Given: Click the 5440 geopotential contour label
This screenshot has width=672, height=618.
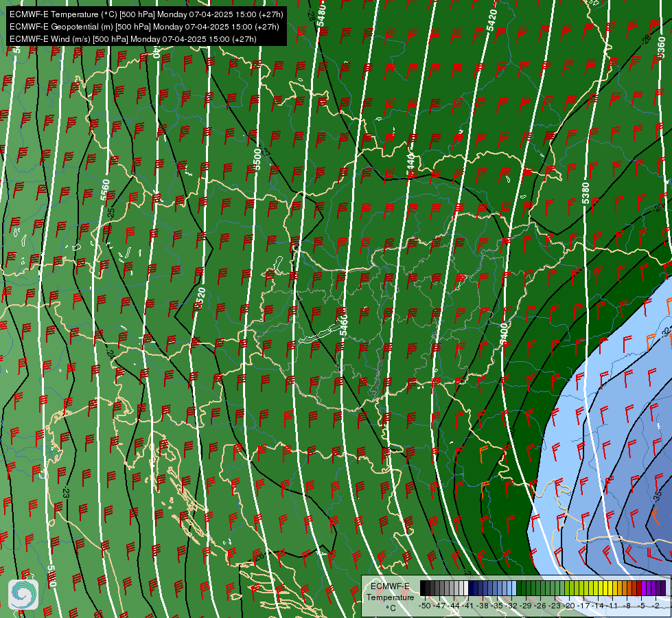Looking at the screenshot, I should (x=410, y=165).
